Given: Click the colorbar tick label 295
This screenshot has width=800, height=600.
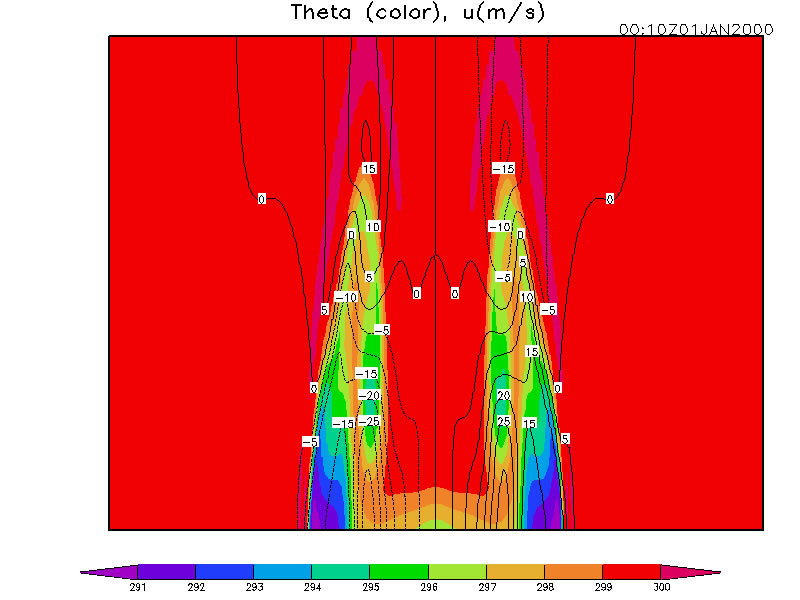Looking at the screenshot, I should coord(370,587).
